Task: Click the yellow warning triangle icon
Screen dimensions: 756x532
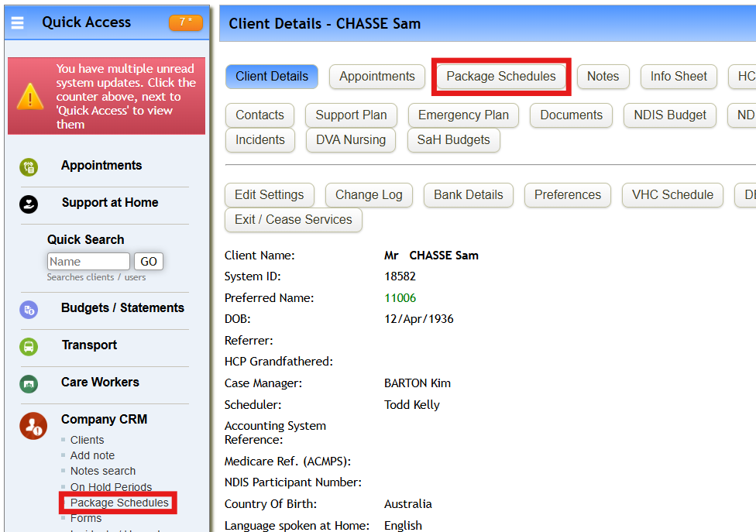Action: [30, 96]
